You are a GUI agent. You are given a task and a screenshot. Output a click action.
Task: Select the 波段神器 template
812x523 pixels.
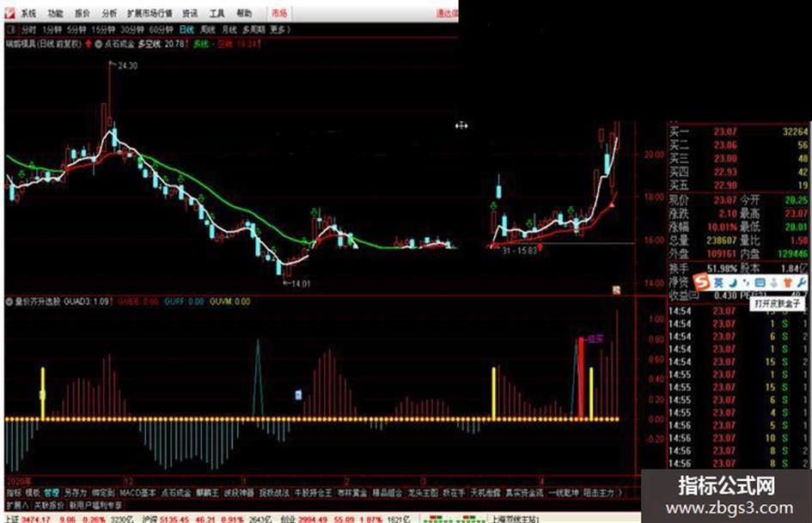click(239, 492)
